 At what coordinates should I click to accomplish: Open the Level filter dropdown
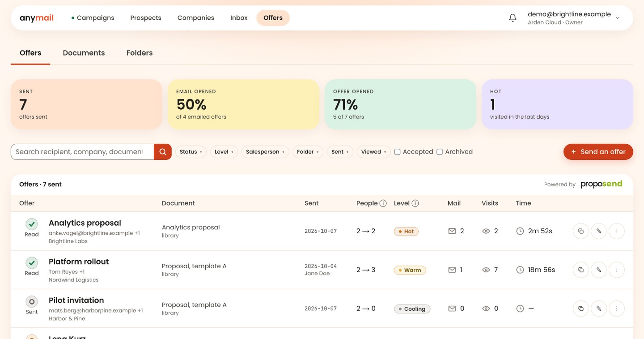(224, 152)
